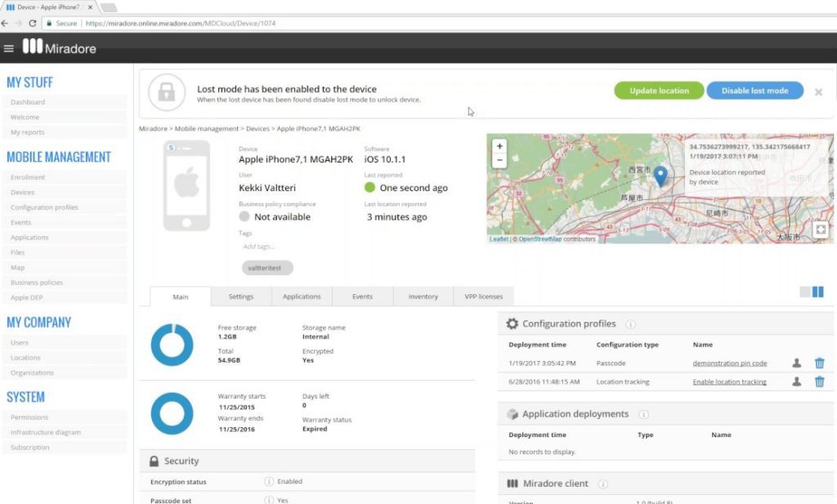Click Encryption status info icon

coord(269,482)
